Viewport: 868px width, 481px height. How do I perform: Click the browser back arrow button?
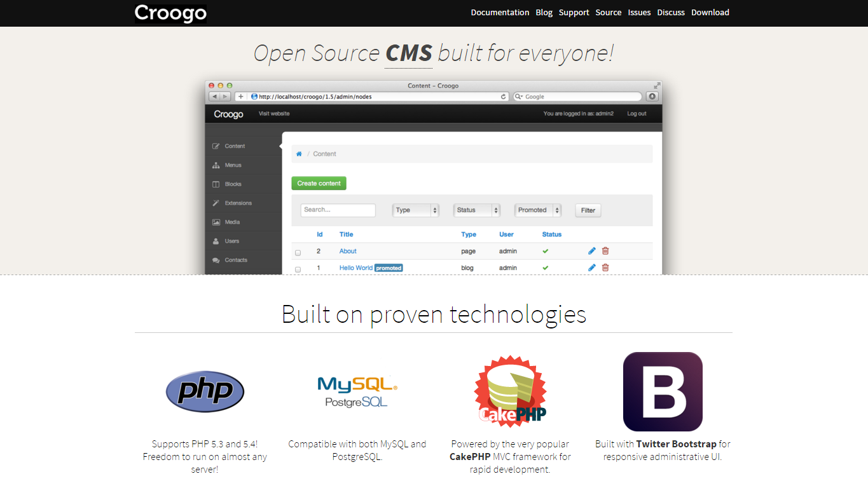[214, 97]
